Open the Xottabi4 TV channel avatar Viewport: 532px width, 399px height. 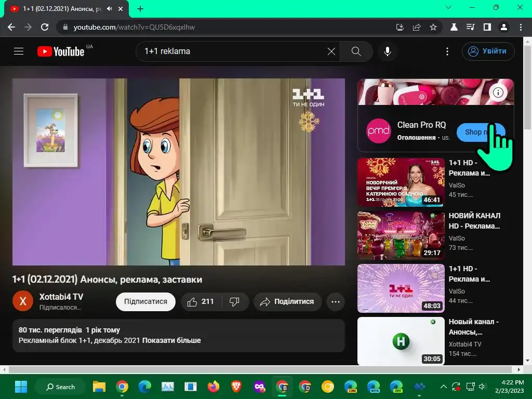(23, 301)
